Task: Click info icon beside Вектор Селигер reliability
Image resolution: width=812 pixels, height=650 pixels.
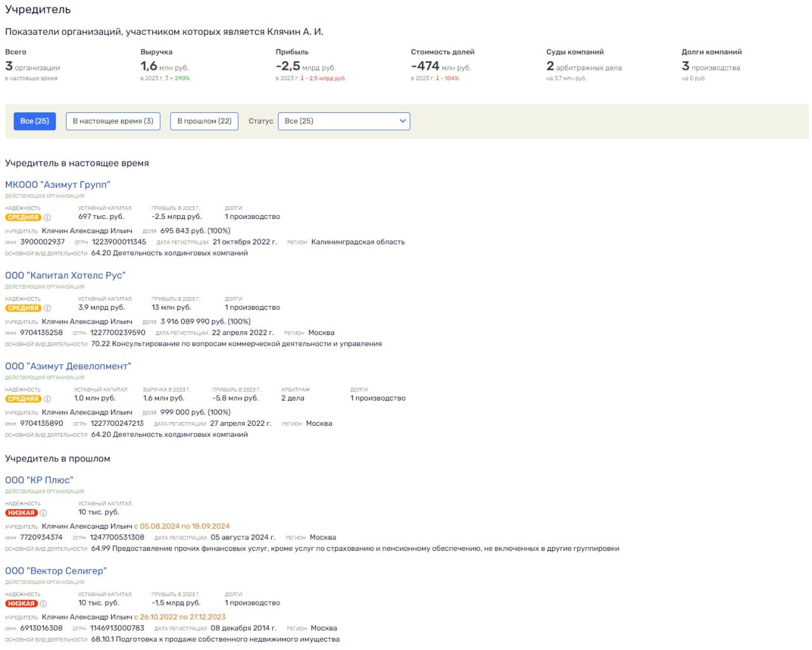Action: (43, 604)
